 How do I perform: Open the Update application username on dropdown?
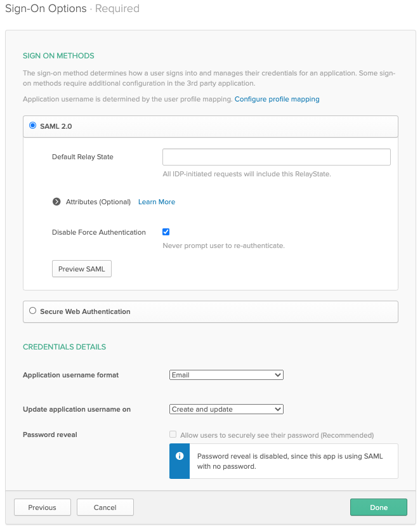pyautogui.click(x=226, y=409)
